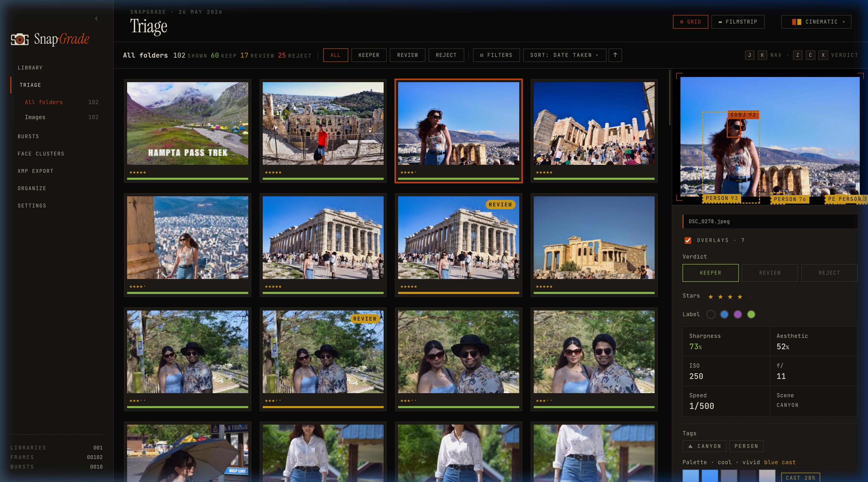Click the DSC_0278.jpeg filename field
This screenshot has height=482, width=868.
[770, 221]
